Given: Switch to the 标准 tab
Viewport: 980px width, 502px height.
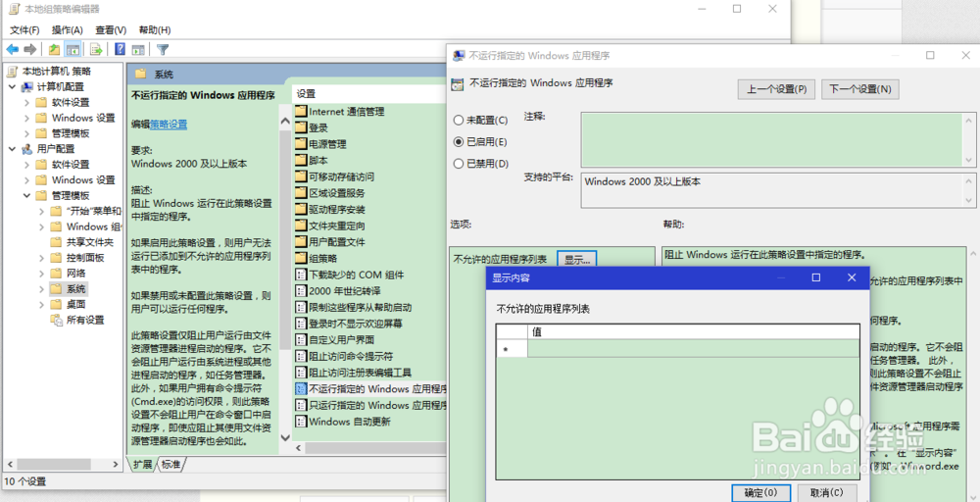Looking at the screenshot, I should pos(171,465).
